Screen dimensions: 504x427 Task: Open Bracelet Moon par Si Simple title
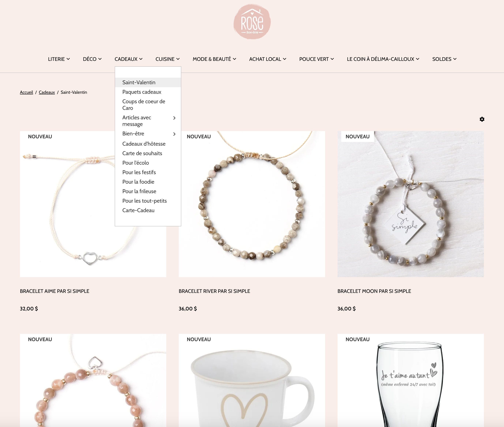click(374, 291)
